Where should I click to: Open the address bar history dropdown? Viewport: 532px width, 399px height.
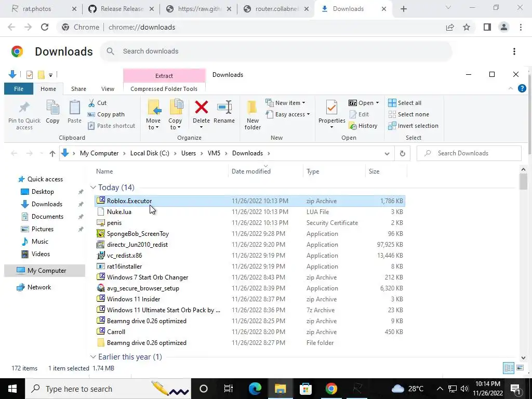point(387,153)
